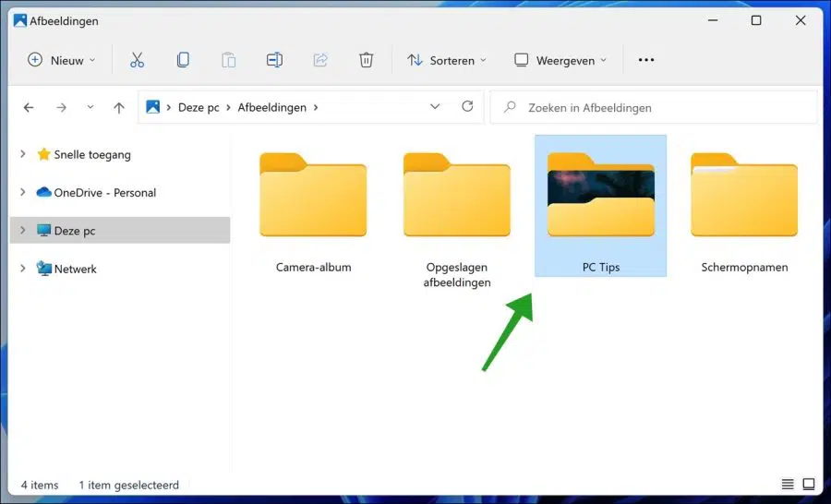Switch to details list view icon

tap(788, 484)
